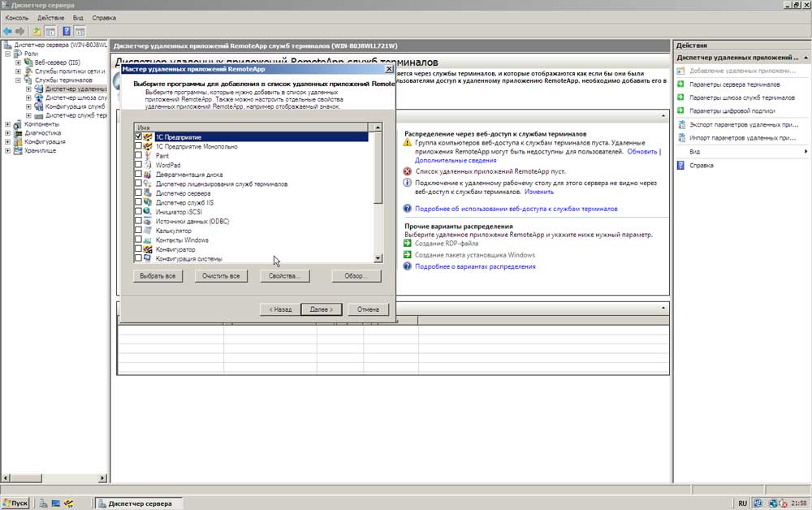Open the Действие menu

click(50, 17)
